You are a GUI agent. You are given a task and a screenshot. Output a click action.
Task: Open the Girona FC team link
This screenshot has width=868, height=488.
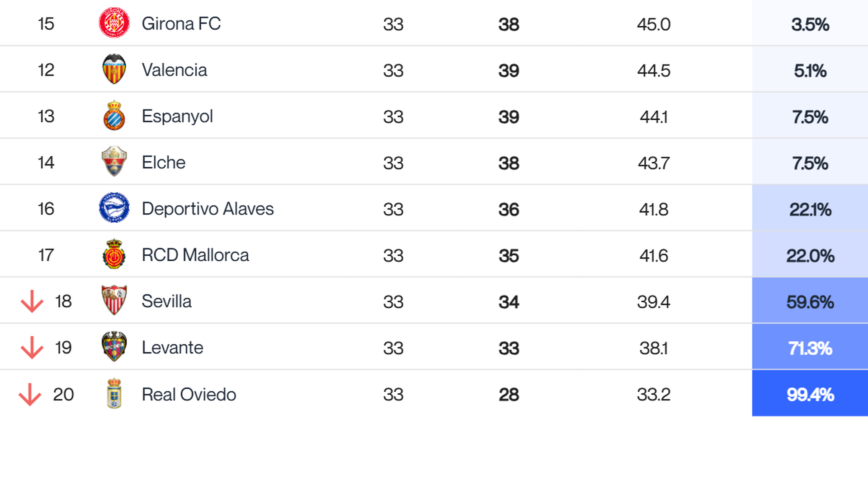(181, 24)
